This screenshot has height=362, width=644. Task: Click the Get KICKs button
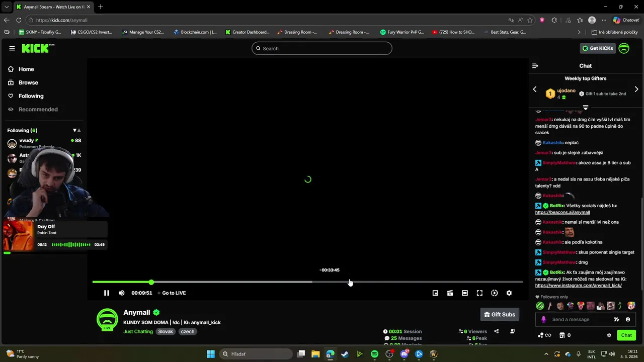[x=598, y=48]
